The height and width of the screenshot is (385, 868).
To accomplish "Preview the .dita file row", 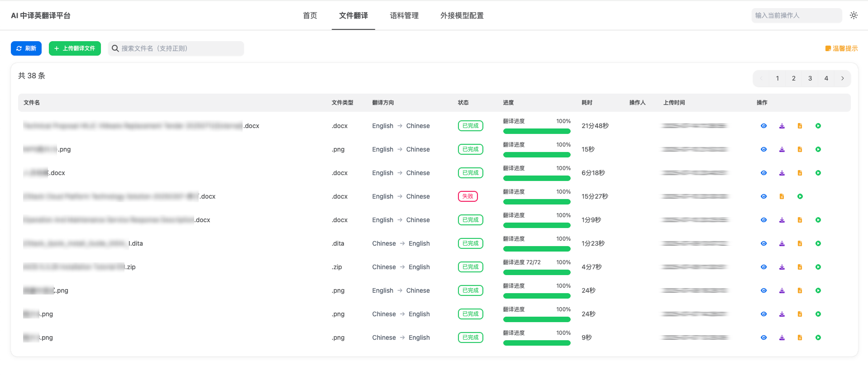I will (x=763, y=243).
